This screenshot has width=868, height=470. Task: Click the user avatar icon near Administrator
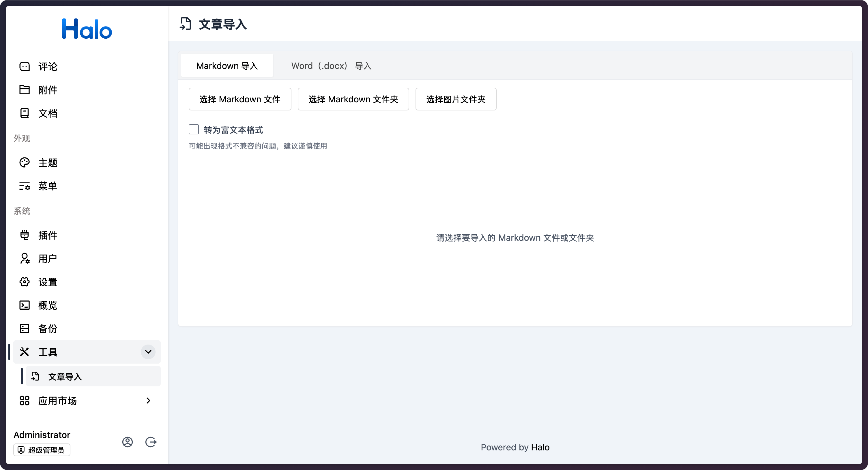(x=127, y=442)
